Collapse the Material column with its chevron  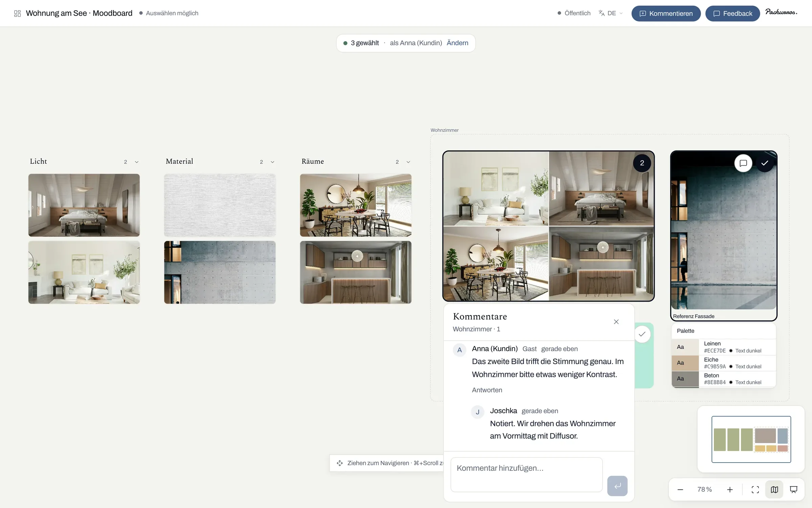pyautogui.click(x=272, y=162)
